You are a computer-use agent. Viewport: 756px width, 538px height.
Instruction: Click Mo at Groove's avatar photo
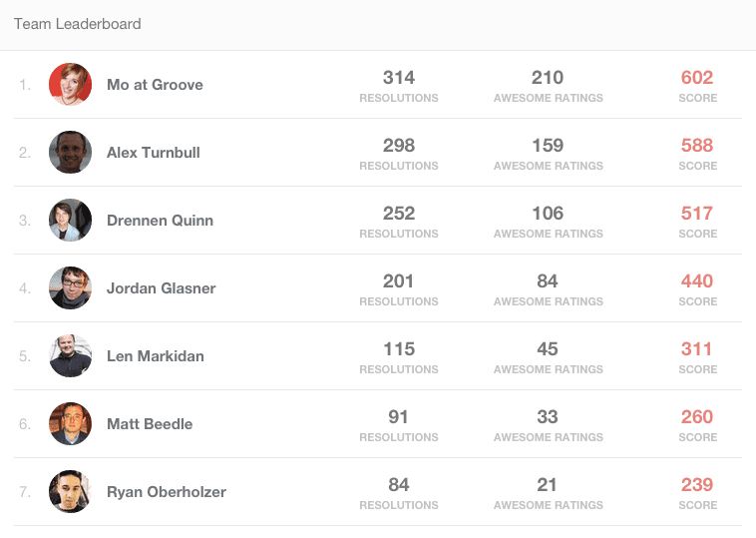click(x=70, y=85)
